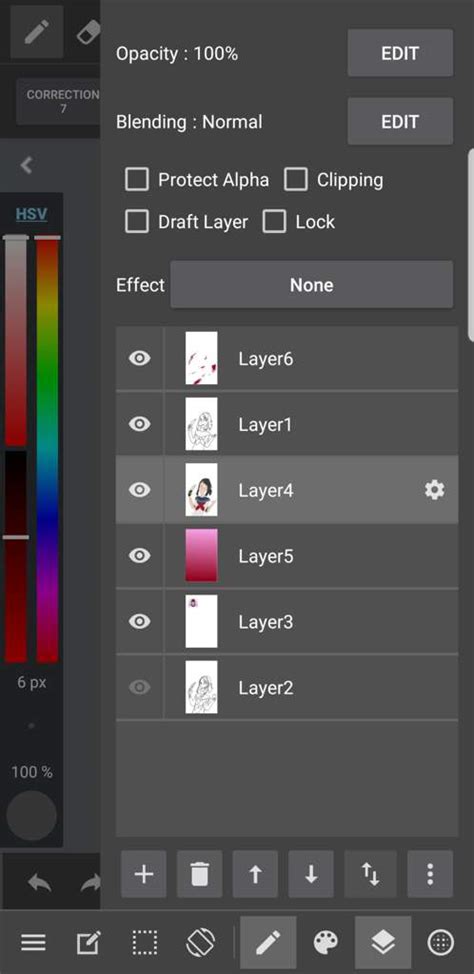Click the rotate canvas icon

pos(201,943)
